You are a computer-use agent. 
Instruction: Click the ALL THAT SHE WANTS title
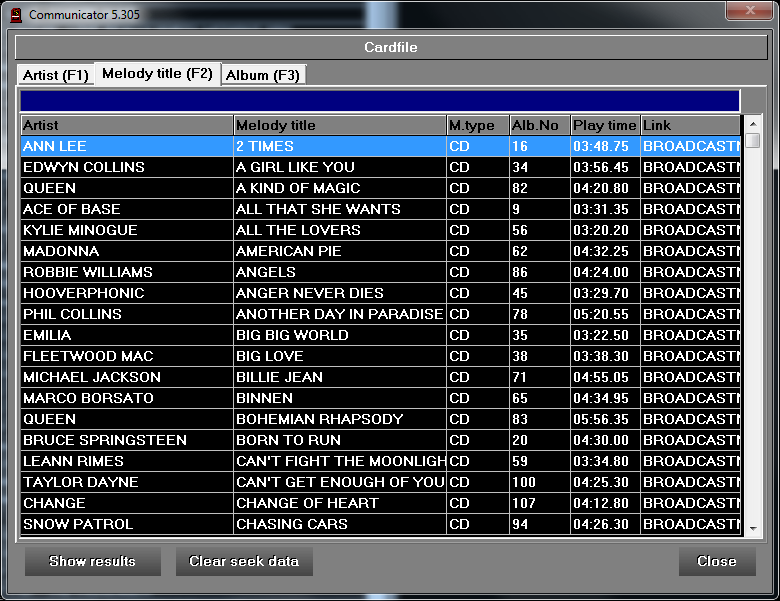click(x=318, y=209)
